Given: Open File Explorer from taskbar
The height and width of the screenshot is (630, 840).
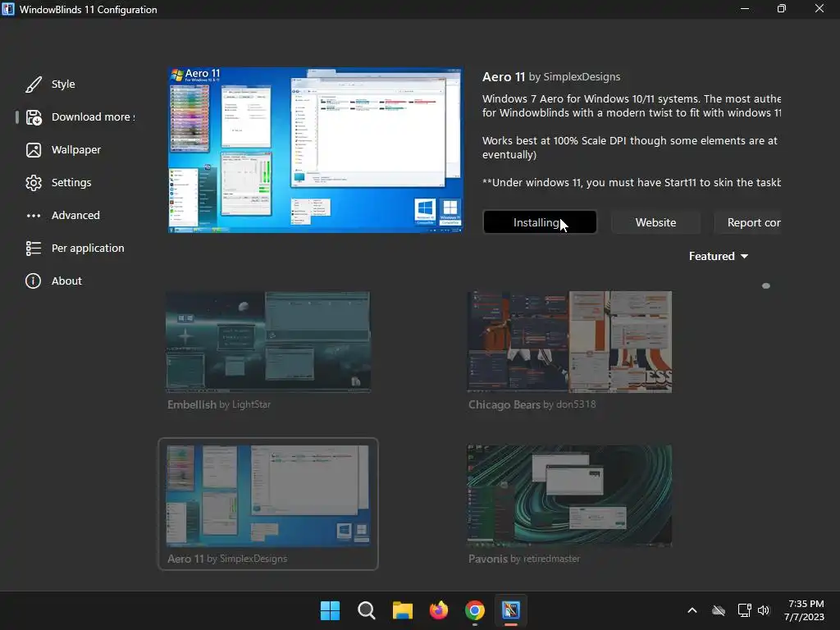Looking at the screenshot, I should (402, 610).
